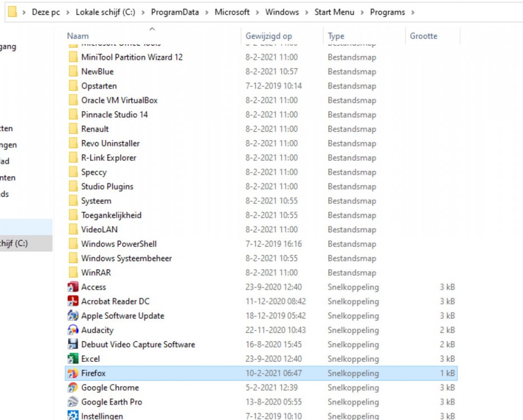
Task: Click the Renault folder icon
Action: 73,129
